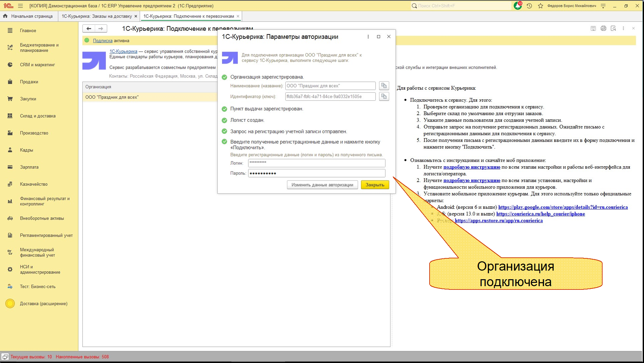Image resolution: width=644 pixels, height=363 pixels.
Task: Click the print icon in toolbar
Action: 603,28
